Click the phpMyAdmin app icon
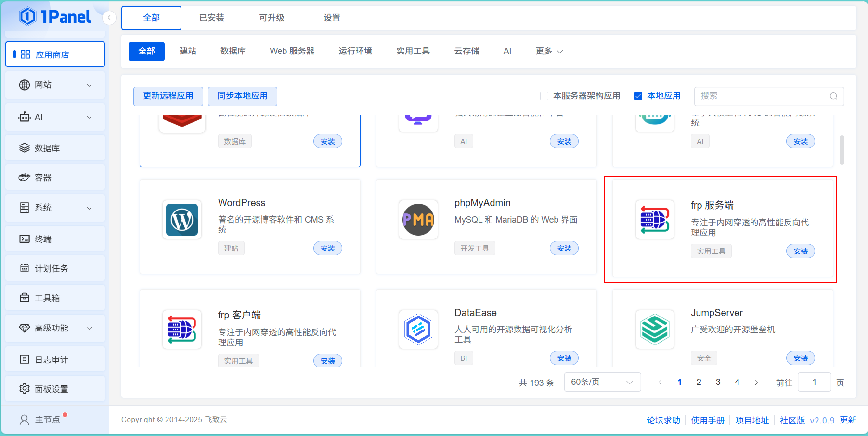The image size is (868, 436). (x=418, y=220)
